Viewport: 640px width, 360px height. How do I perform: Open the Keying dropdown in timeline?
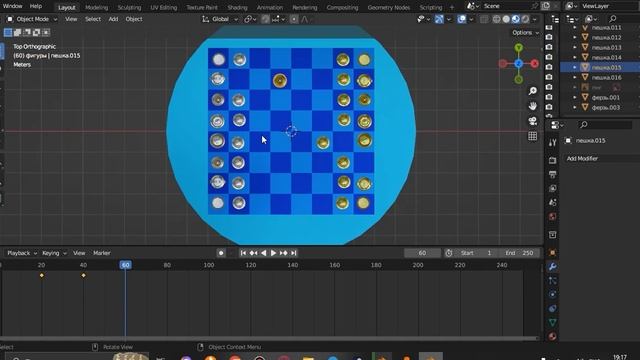(x=54, y=253)
